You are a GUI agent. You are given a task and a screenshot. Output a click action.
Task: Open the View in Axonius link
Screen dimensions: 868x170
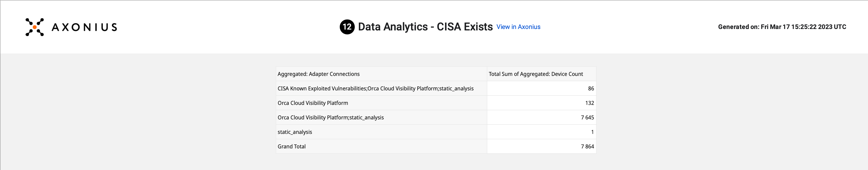(x=518, y=27)
